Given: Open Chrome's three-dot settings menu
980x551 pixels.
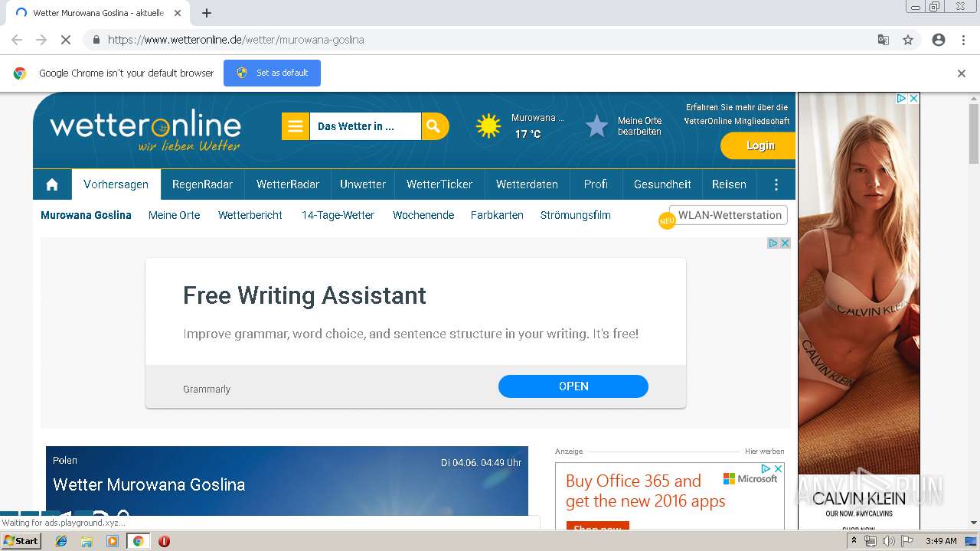Looking at the screenshot, I should coord(963,40).
